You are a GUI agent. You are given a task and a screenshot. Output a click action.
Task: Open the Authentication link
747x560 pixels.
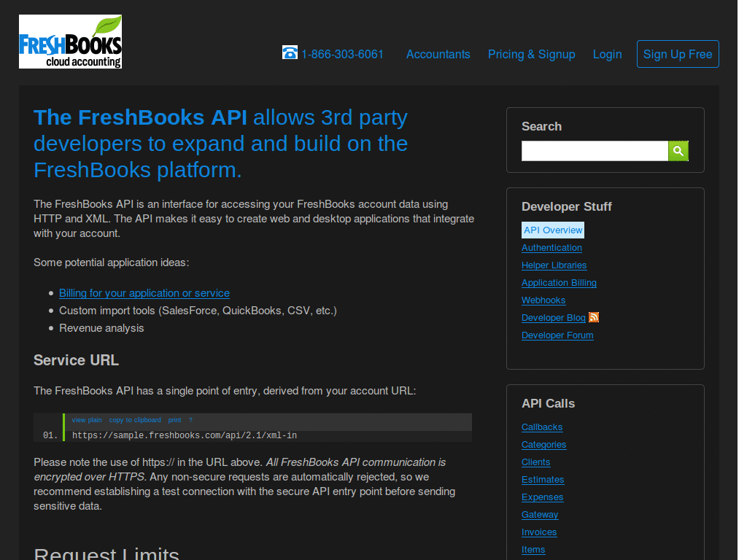point(551,248)
